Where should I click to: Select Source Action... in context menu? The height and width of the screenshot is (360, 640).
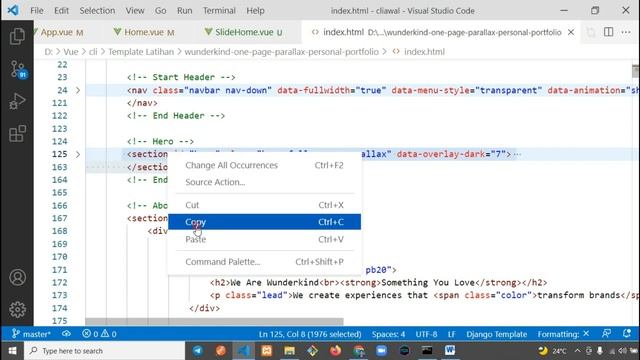pyautogui.click(x=264, y=182)
